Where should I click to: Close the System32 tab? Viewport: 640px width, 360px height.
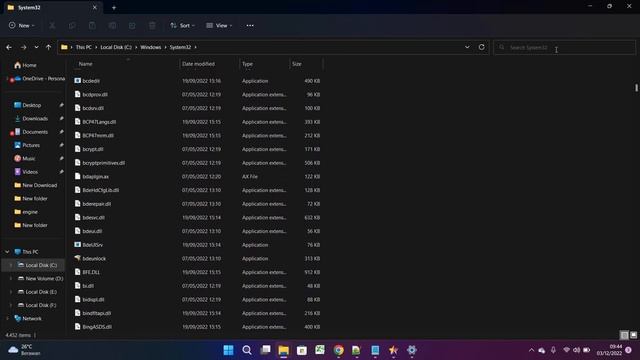pos(95,7)
